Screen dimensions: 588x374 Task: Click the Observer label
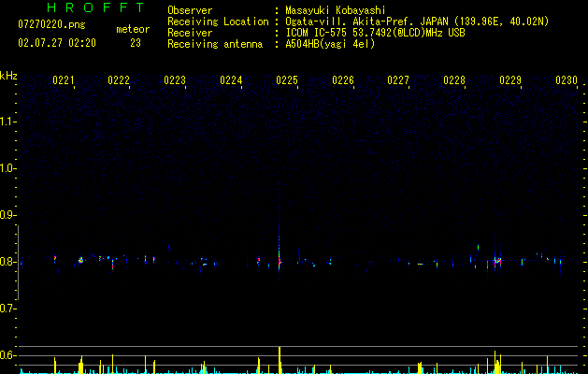tap(190, 10)
